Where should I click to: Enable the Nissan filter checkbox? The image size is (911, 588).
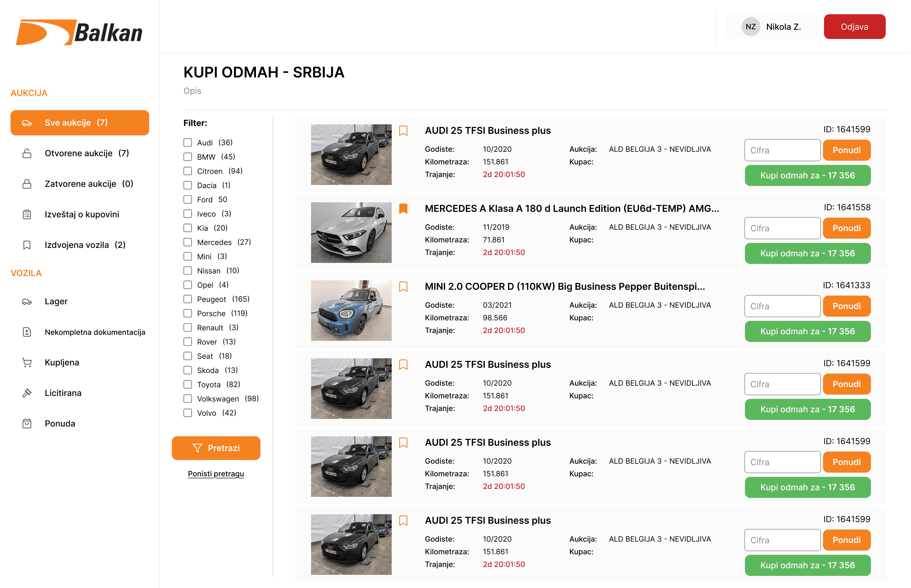[x=187, y=271]
